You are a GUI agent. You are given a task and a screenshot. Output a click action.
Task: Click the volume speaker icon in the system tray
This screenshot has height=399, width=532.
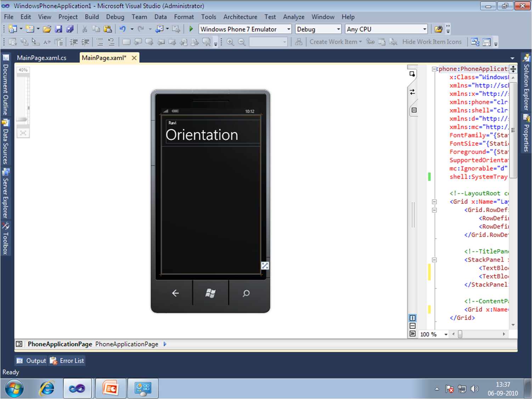(x=474, y=389)
